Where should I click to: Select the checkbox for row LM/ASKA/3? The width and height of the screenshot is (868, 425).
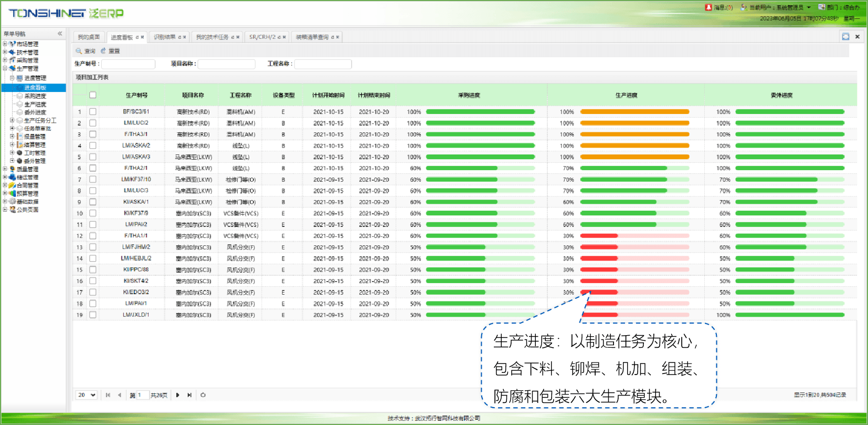(93, 157)
